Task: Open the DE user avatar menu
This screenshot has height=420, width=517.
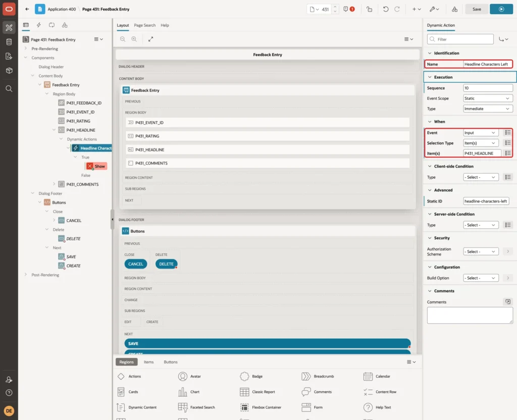Action: click(9, 411)
